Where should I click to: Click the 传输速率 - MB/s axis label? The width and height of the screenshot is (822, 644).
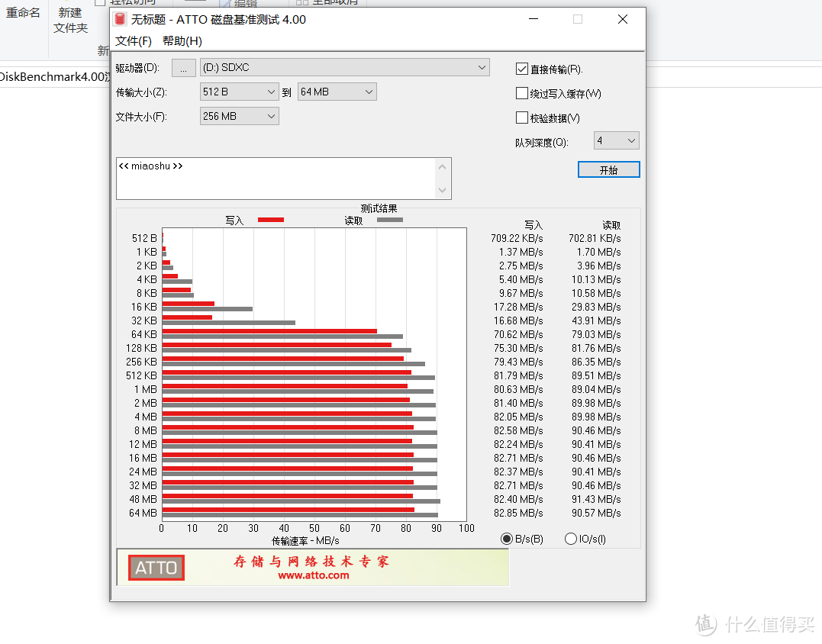pos(305,541)
